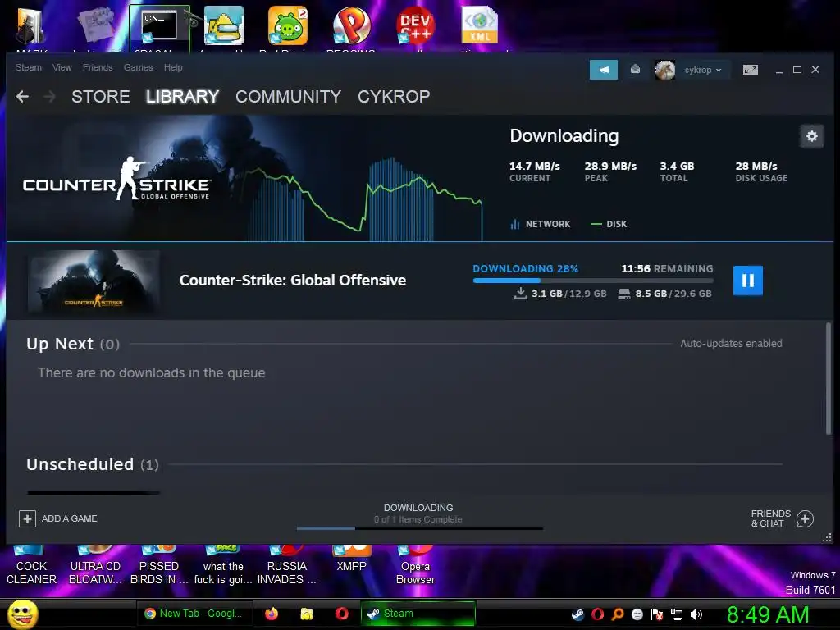Open the XML file desktop icon
The image size is (840, 630).
tap(479, 27)
